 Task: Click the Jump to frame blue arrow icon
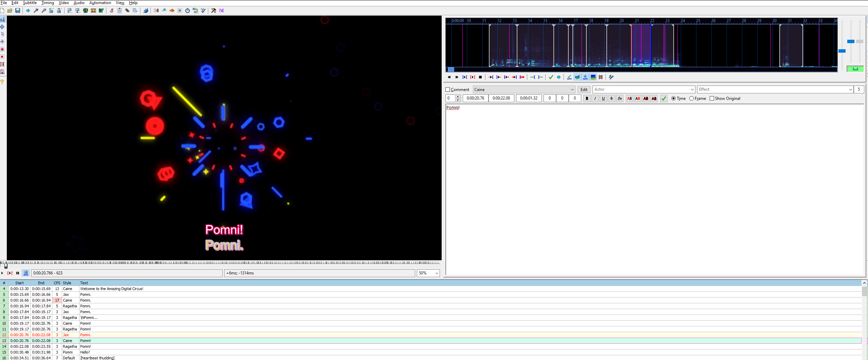tap(28, 11)
